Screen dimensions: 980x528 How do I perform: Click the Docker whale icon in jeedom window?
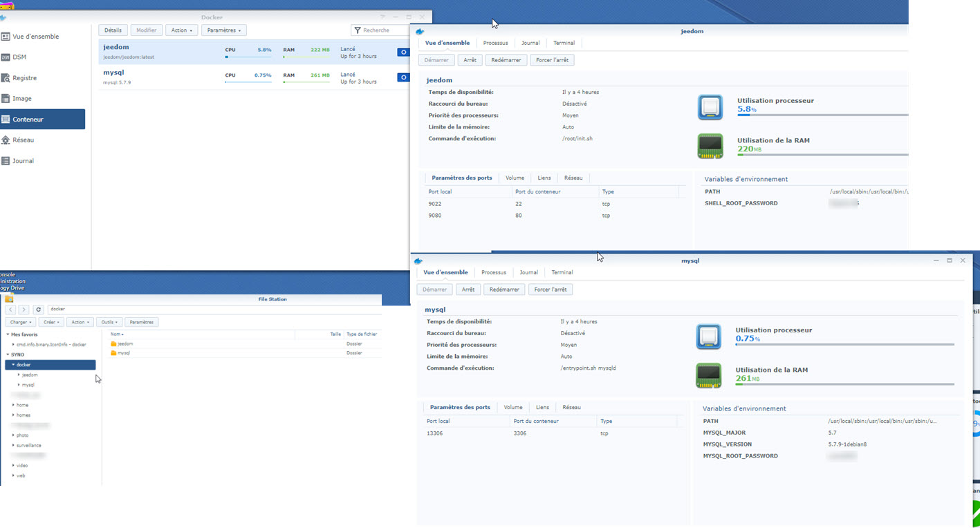pos(420,31)
